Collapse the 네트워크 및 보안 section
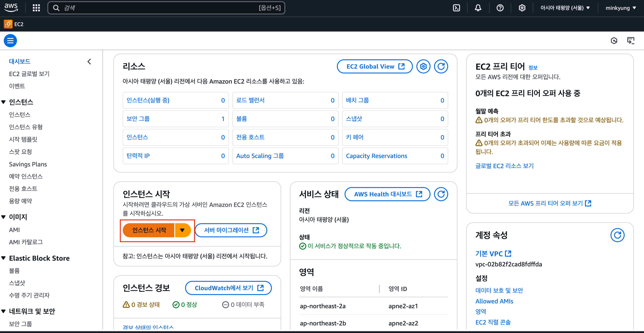644x333 pixels. (x=4, y=311)
